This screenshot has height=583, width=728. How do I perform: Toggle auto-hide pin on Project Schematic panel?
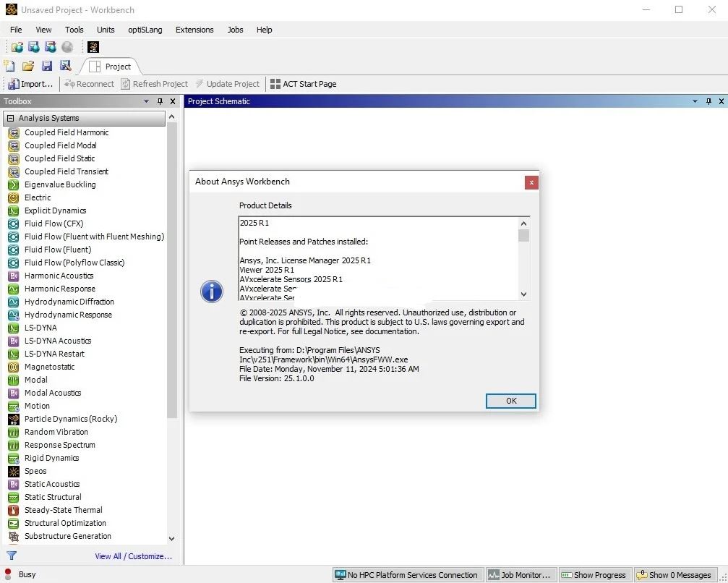point(708,101)
